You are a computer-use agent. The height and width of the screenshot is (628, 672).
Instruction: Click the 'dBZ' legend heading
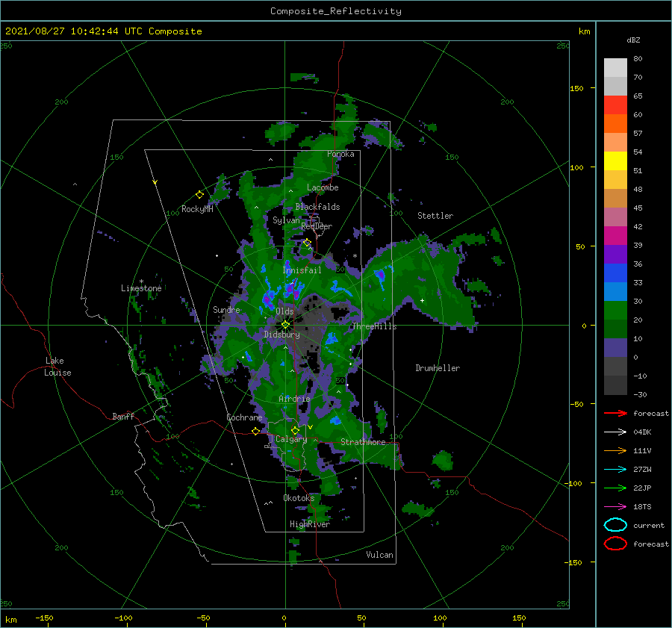pos(633,40)
